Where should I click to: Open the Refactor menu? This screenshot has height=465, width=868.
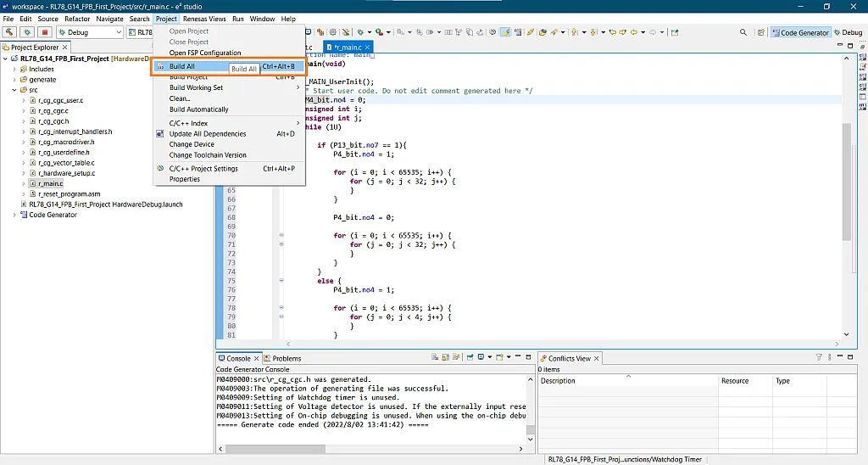[77, 19]
